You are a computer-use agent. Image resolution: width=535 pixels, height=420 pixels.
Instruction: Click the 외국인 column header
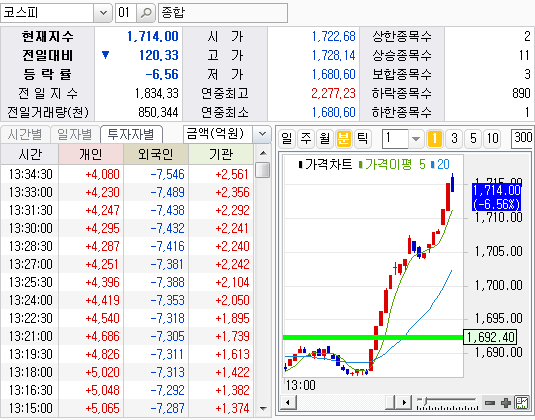pyautogui.click(x=156, y=154)
